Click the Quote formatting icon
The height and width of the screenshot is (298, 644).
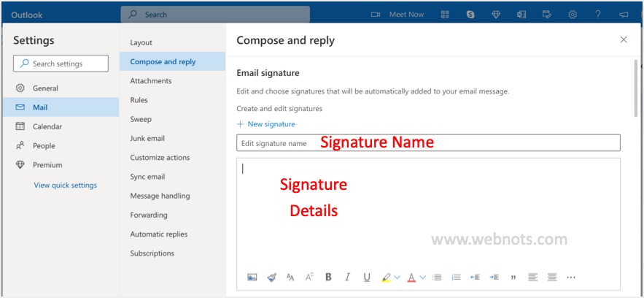(513, 278)
